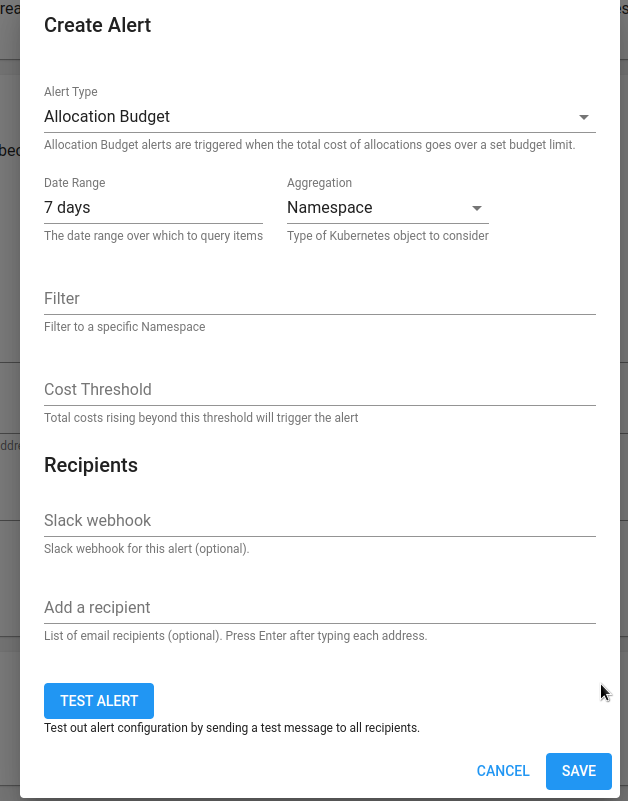Screen dimensions: 628x801
Task: Focus the Date Range field showing 7 days
Action: coord(153,208)
